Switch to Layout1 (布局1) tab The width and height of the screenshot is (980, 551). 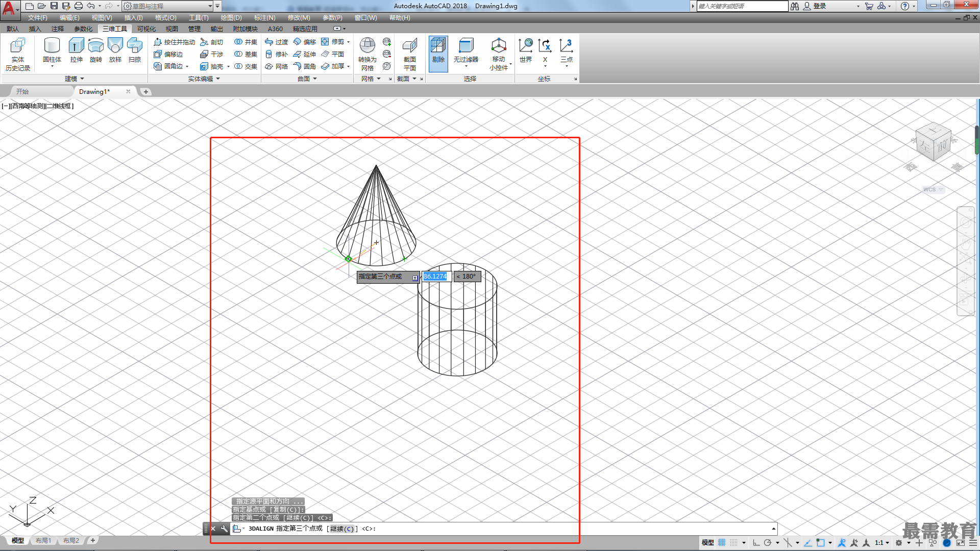pos(43,540)
